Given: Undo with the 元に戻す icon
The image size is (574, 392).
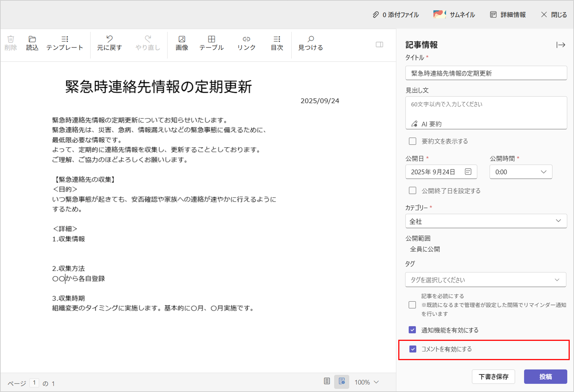Looking at the screenshot, I should (x=109, y=39).
